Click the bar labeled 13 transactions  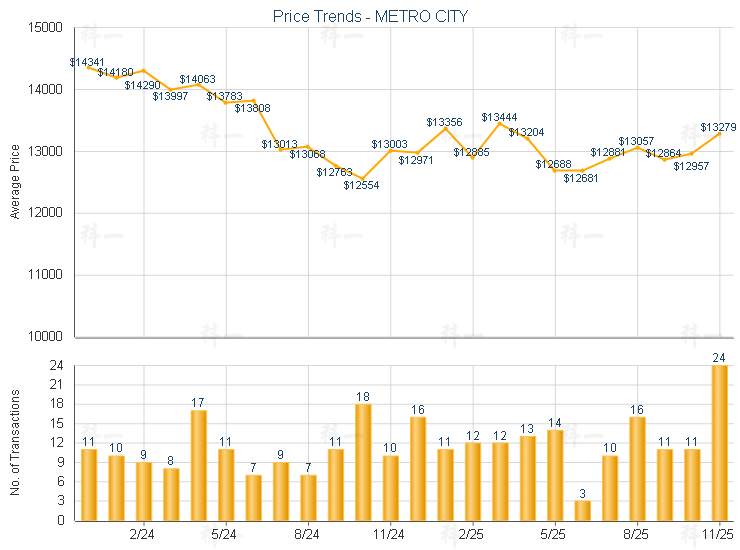pos(527,478)
